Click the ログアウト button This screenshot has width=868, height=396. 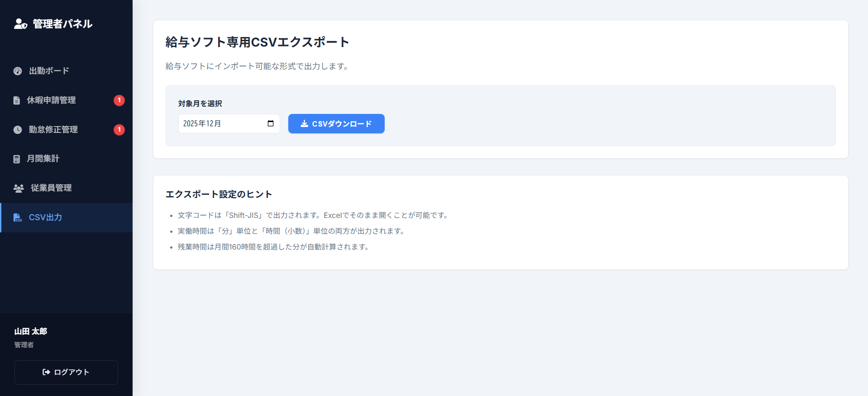[66, 372]
